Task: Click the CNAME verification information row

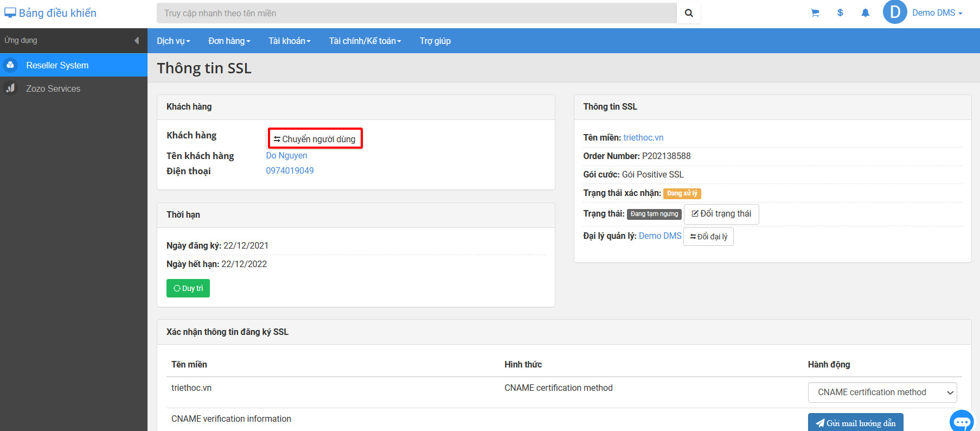Action: 231,419
